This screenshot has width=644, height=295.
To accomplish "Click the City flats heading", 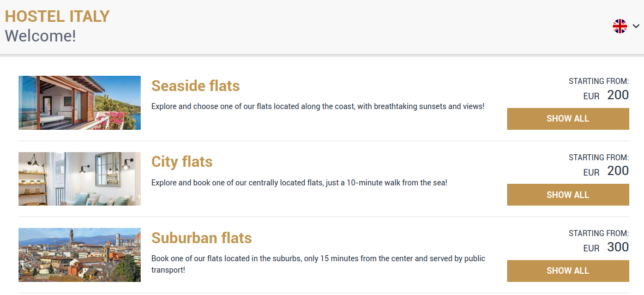I will pyautogui.click(x=182, y=162).
